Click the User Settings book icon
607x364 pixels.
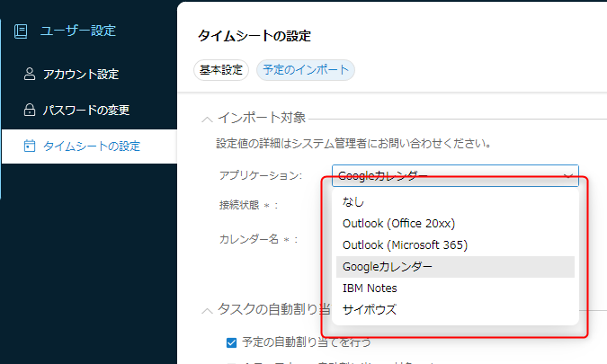[x=21, y=31]
